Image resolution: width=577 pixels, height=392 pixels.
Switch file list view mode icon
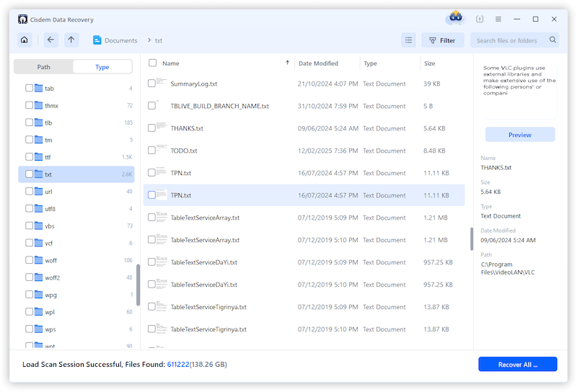click(408, 40)
